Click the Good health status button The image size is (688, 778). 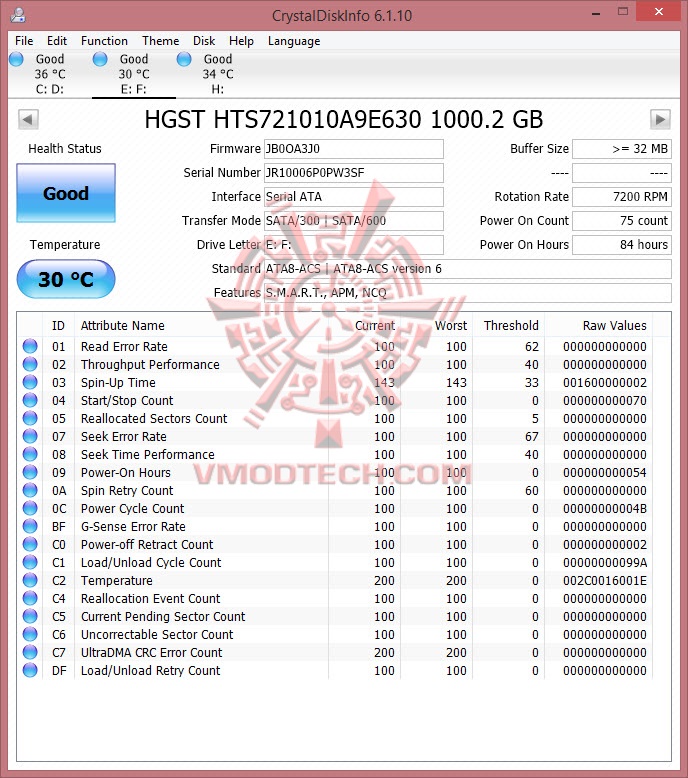point(66,193)
